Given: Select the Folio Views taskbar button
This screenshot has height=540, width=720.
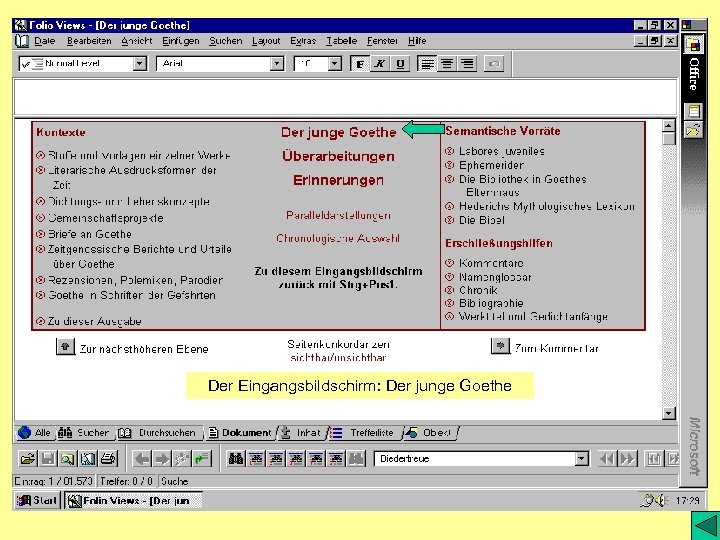Looking at the screenshot, I should (133, 500).
